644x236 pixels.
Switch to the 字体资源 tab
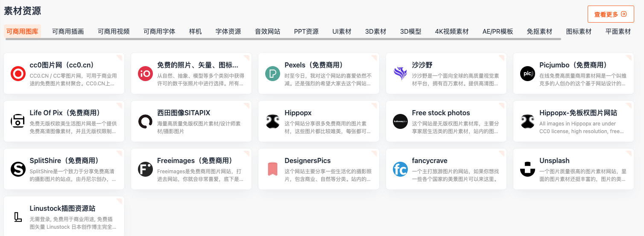[228, 31]
